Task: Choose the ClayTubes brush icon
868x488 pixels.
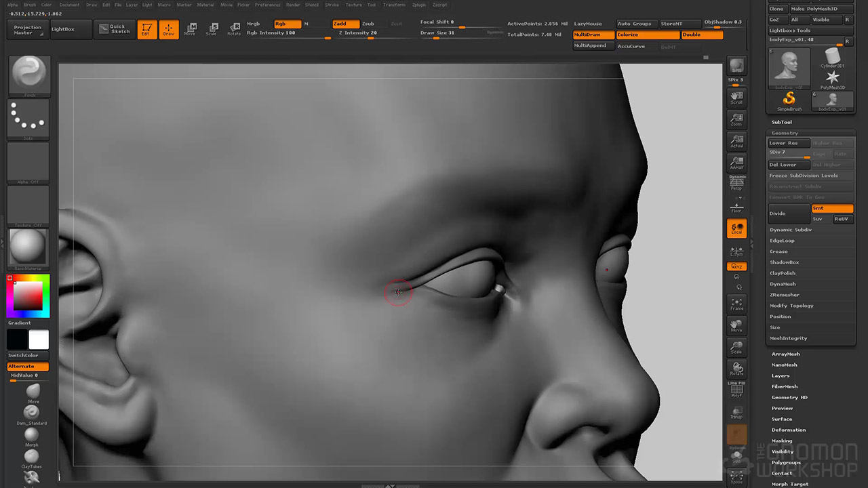Action: (x=31, y=457)
